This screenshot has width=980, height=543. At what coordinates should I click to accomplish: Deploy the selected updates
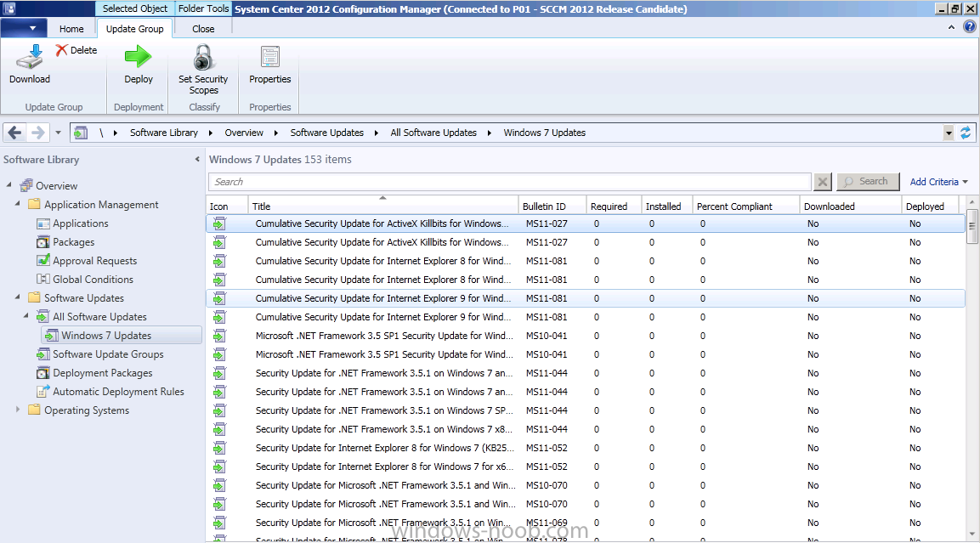(x=139, y=65)
